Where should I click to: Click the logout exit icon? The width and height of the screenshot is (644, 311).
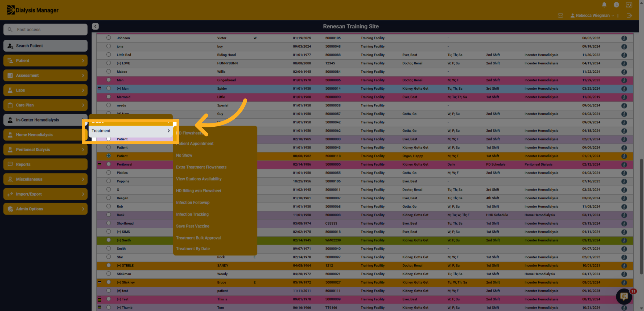tap(629, 16)
